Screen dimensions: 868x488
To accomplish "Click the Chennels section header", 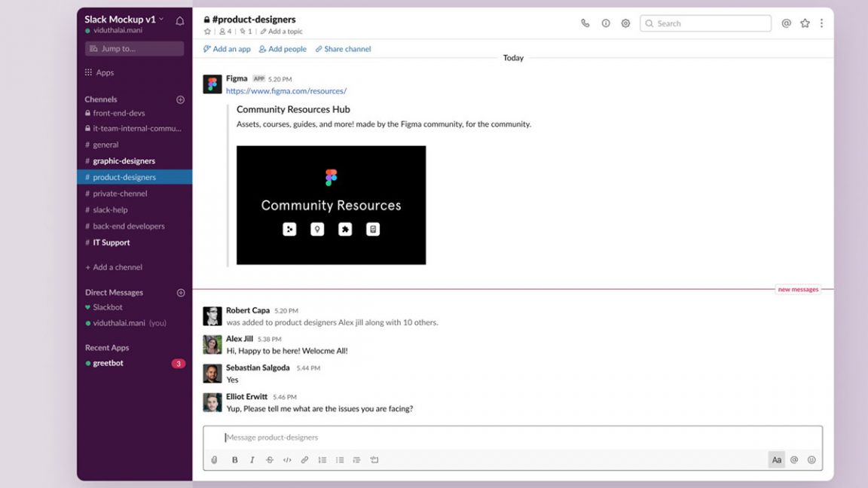I will click(x=101, y=99).
